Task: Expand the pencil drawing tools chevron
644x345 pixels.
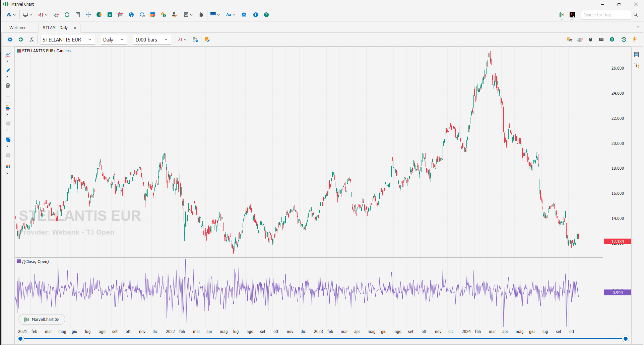Action: point(7,77)
